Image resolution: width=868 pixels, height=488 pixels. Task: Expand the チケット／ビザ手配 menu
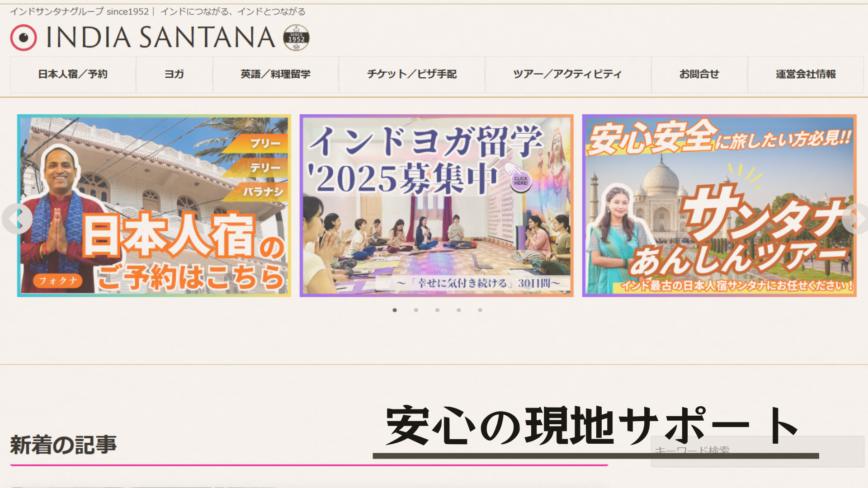(x=412, y=75)
